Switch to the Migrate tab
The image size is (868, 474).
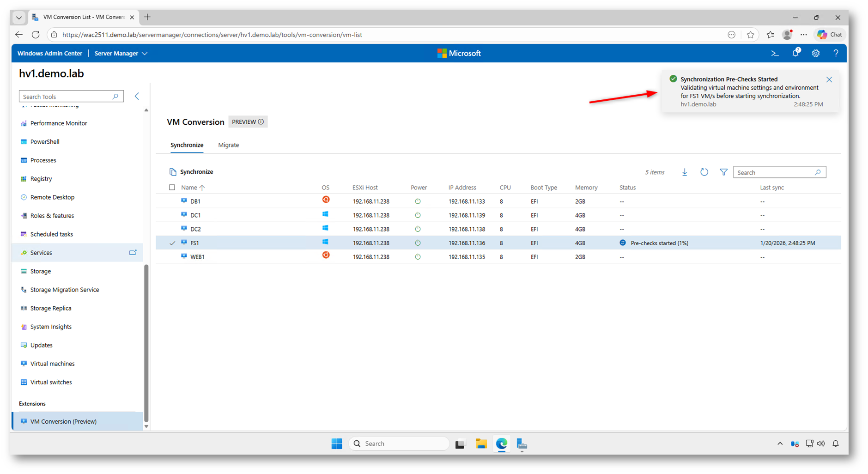pyautogui.click(x=228, y=145)
